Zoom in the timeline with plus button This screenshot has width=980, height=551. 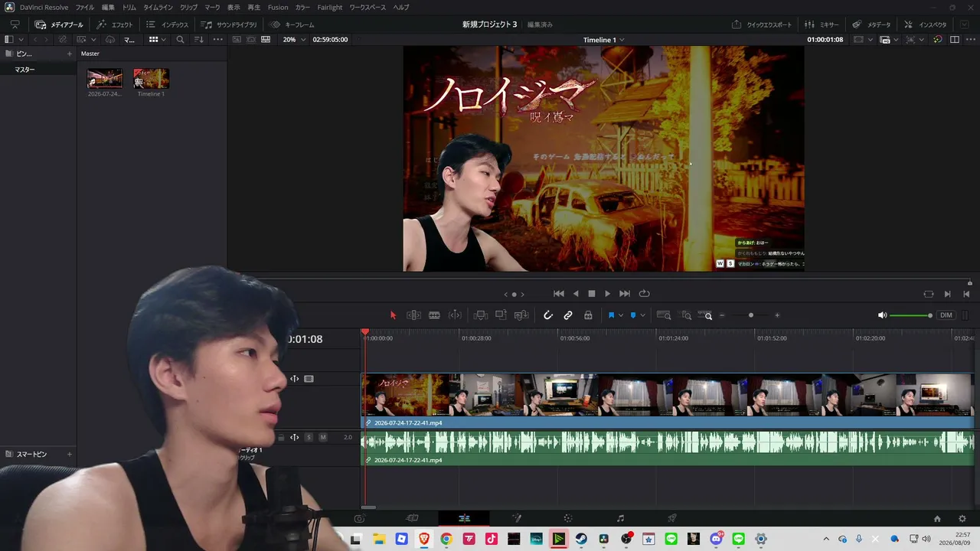(x=777, y=315)
